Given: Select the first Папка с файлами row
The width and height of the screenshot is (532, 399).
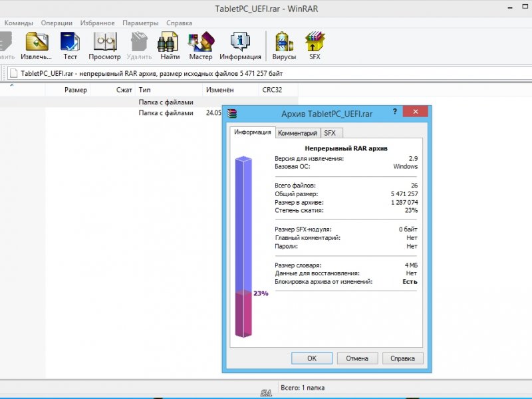Looking at the screenshot, I should click(x=149, y=102).
